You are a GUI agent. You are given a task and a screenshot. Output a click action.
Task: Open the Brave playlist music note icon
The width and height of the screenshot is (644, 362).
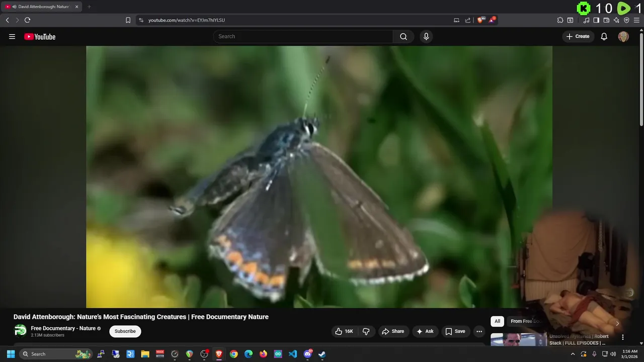pyautogui.click(x=586, y=20)
